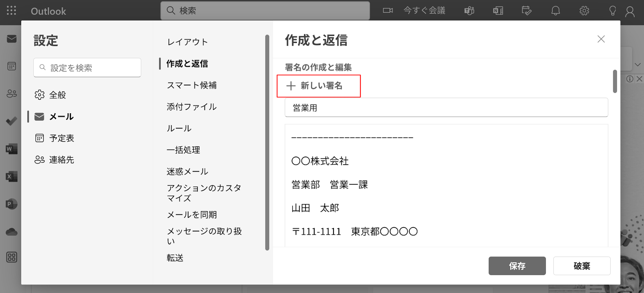Screen dimensions: 644x293
Task: Open OneDrive cloud icon in sidebar
Action: [x=11, y=232]
